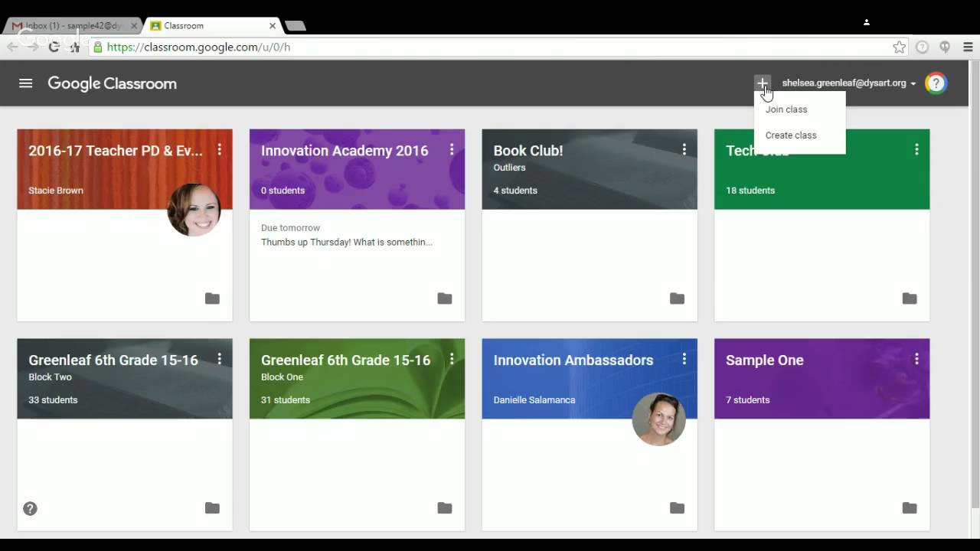This screenshot has width=980, height=551.
Task: Go back in browser history
Action: click(12, 47)
